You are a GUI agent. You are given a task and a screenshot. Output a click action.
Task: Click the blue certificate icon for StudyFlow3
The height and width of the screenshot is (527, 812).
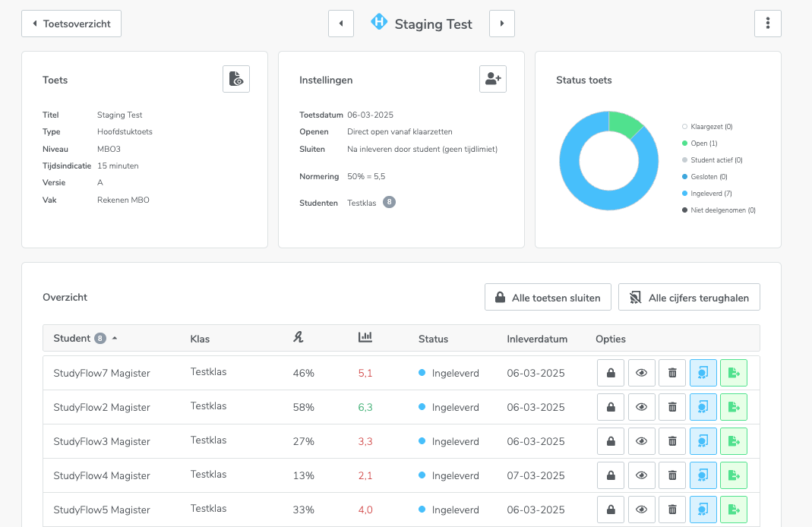[x=703, y=441]
